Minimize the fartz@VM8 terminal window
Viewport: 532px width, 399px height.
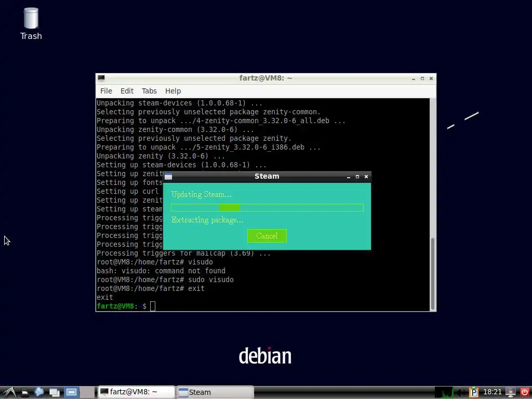[413, 79]
